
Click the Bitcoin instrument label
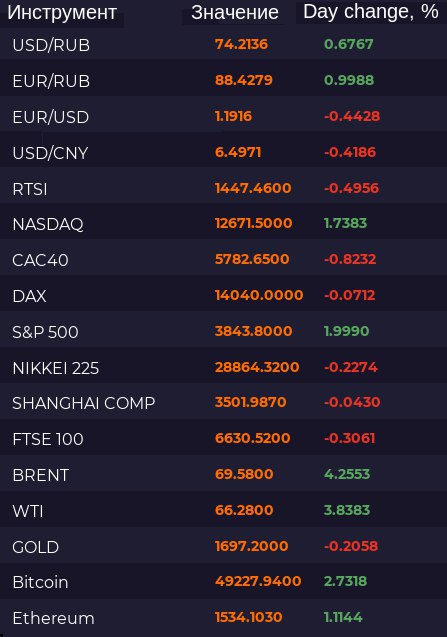tap(40, 582)
